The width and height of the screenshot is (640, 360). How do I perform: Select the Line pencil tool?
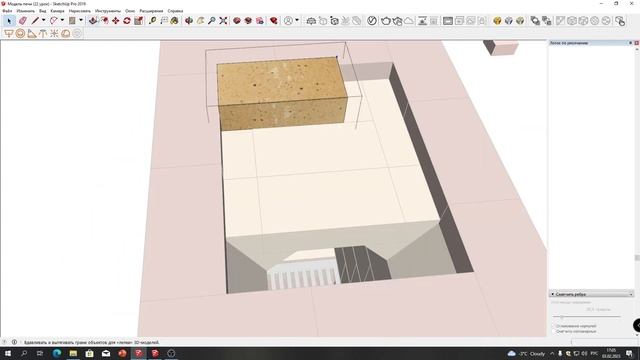35,20
